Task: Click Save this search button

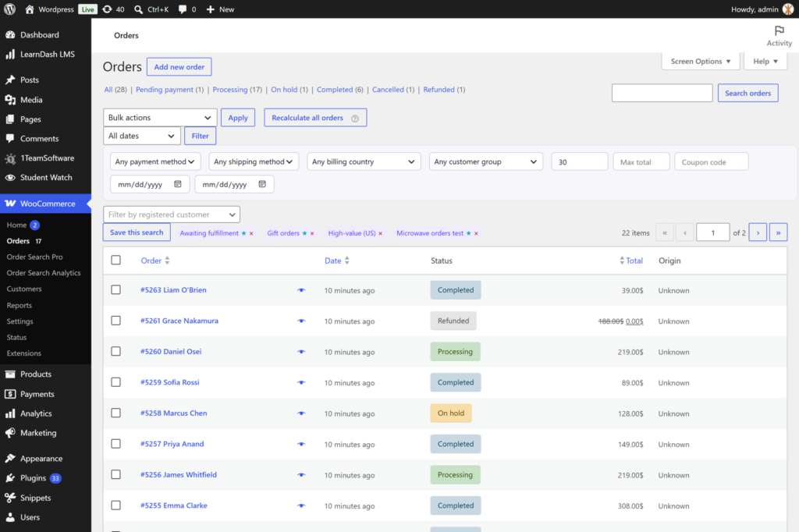Action: point(137,232)
